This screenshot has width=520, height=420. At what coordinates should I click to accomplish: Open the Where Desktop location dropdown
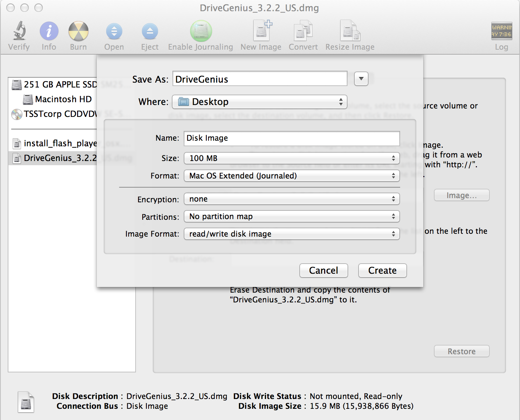coord(260,102)
